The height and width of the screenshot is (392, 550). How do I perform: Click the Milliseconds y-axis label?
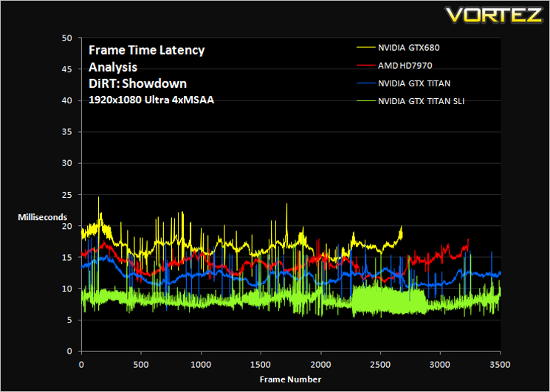42,217
